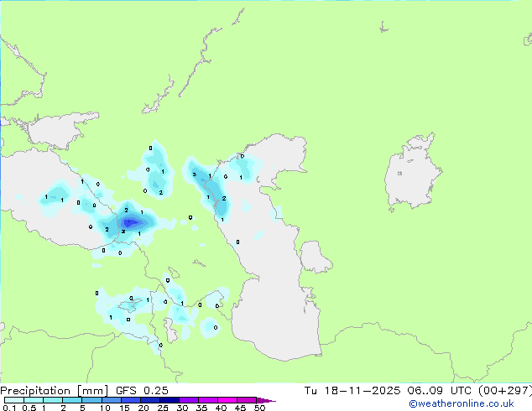This screenshot has width=532, height=411.
Task: Click the '25' legend scale value
Action: click(x=163, y=408)
